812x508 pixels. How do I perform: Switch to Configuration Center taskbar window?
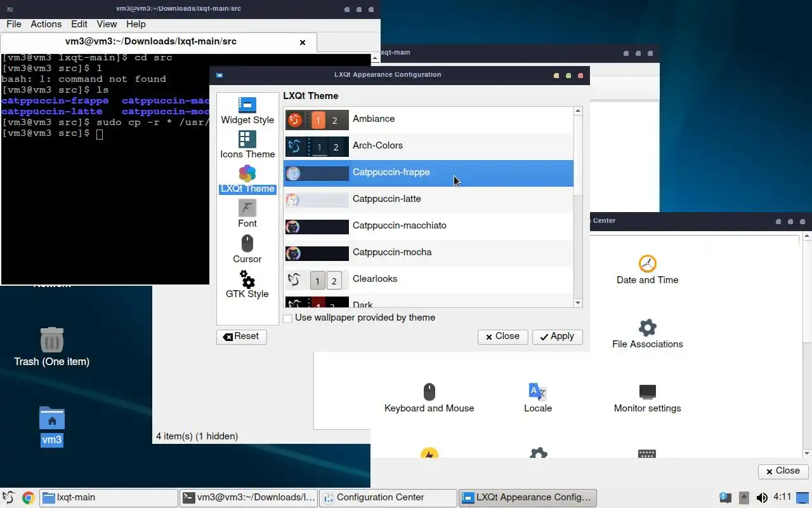pos(388,498)
